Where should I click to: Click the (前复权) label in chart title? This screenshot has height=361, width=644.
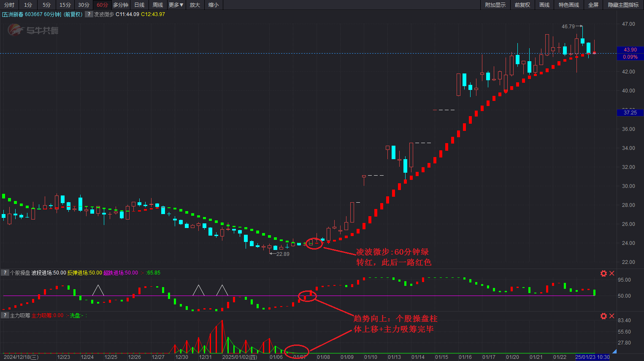pyautogui.click(x=73, y=14)
